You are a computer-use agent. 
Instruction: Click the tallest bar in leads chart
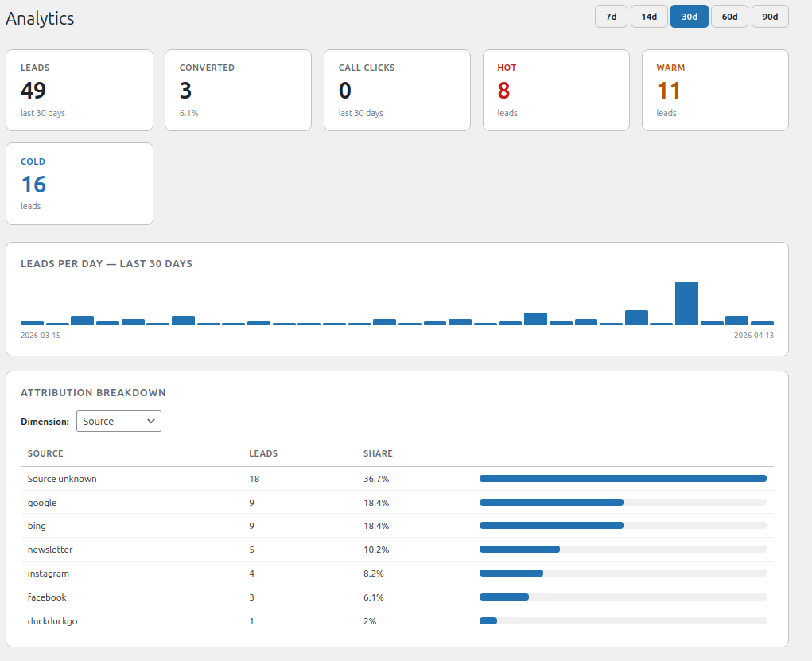point(686,303)
